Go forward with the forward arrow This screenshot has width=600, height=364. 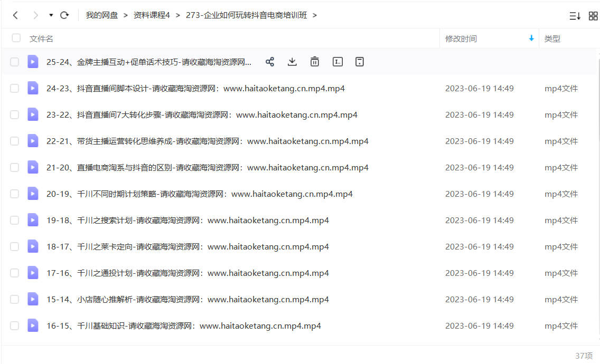(x=35, y=15)
